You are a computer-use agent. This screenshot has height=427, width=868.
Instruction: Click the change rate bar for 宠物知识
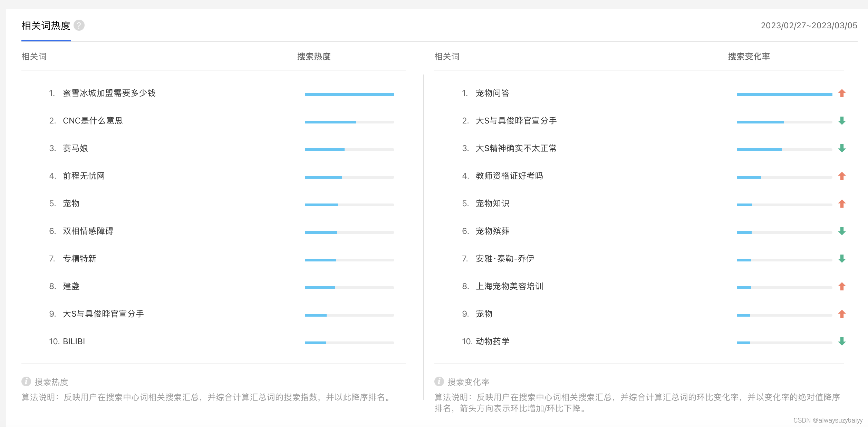(784, 205)
